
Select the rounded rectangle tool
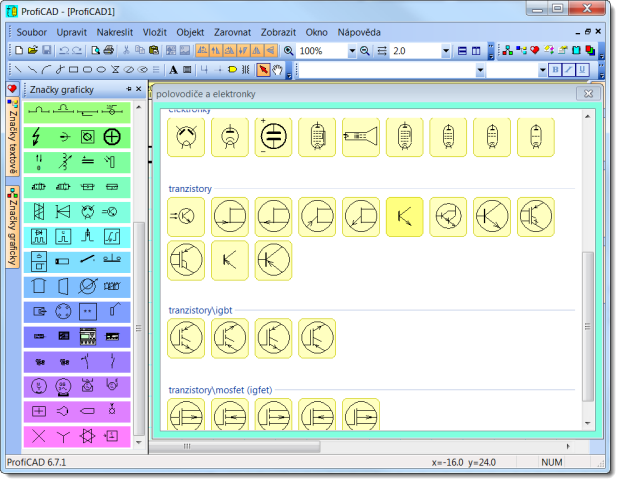(x=87, y=70)
